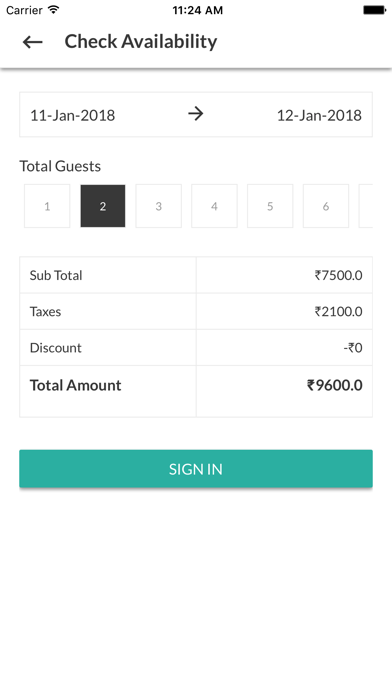Tap the 11:24 AM clock
This screenshot has width=392, height=696.
click(x=198, y=10)
